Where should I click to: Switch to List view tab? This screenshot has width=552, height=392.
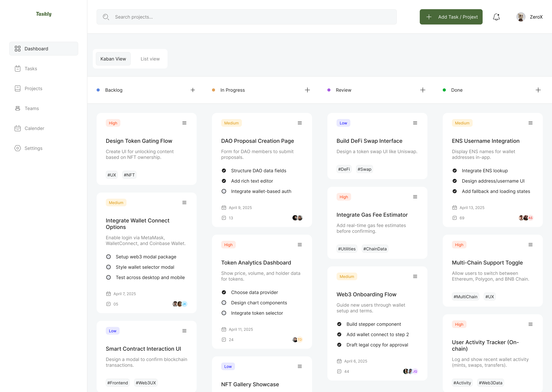[x=150, y=59]
